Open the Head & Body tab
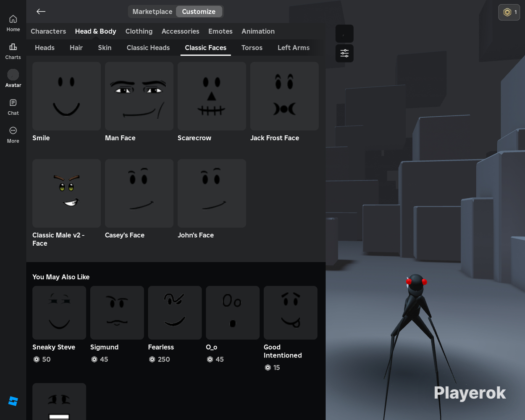This screenshot has width=525, height=420. (95, 31)
